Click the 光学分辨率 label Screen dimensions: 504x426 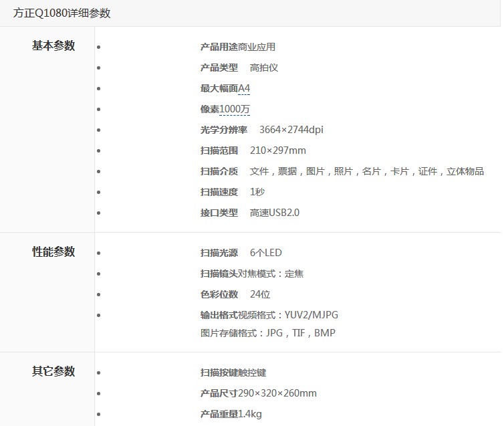click(224, 130)
